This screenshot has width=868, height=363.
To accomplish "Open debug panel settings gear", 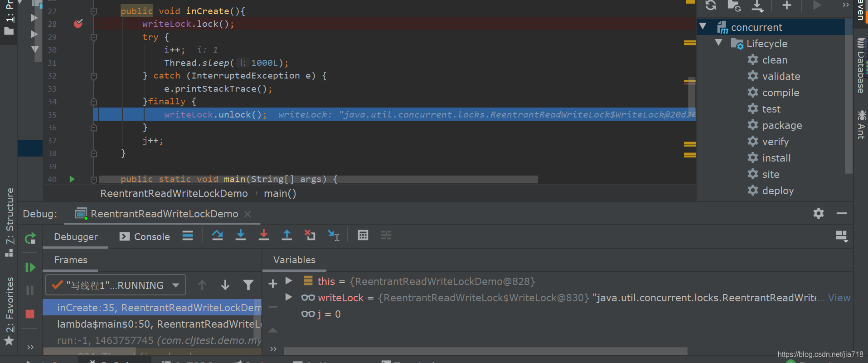I will tap(819, 213).
